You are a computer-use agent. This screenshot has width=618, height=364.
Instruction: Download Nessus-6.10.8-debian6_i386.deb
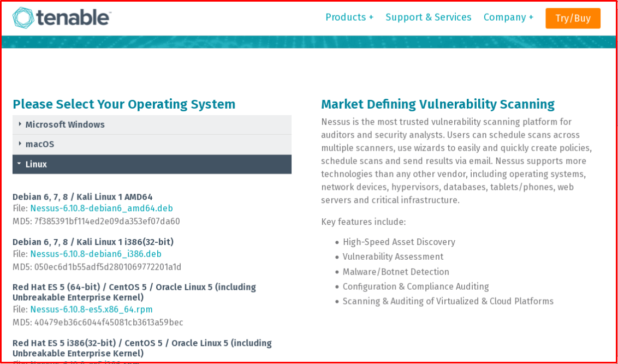[x=96, y=254]
